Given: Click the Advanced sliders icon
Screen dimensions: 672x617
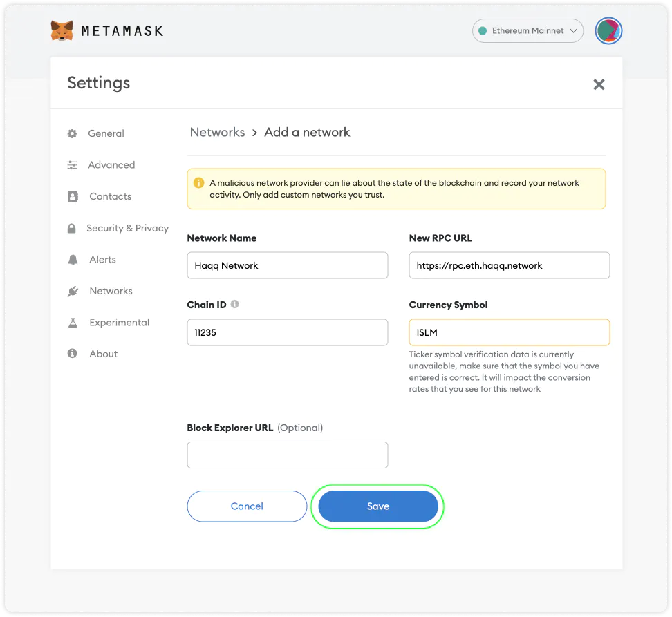Looking at the screenshot, I should (72, 165).
